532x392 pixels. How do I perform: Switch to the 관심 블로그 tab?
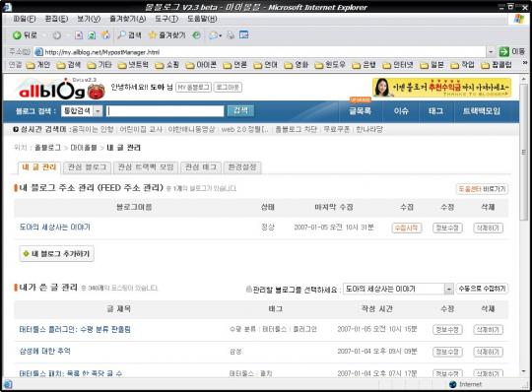coord(88,167)
